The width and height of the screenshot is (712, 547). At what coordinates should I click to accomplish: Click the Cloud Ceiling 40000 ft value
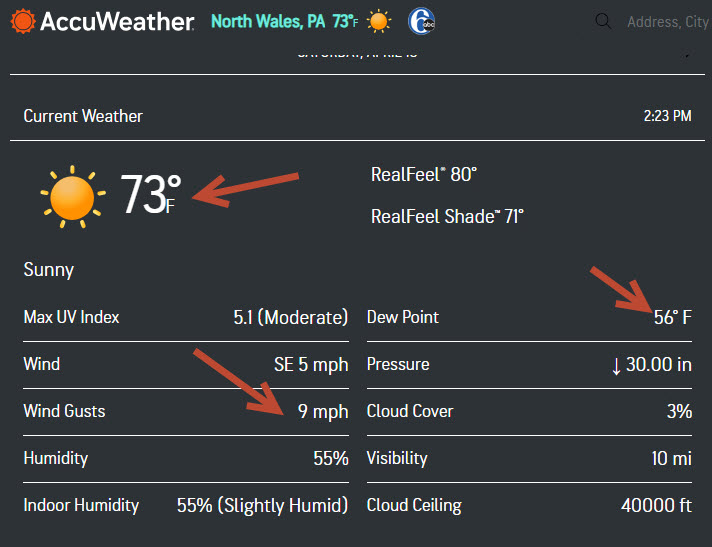pos(656,505)
